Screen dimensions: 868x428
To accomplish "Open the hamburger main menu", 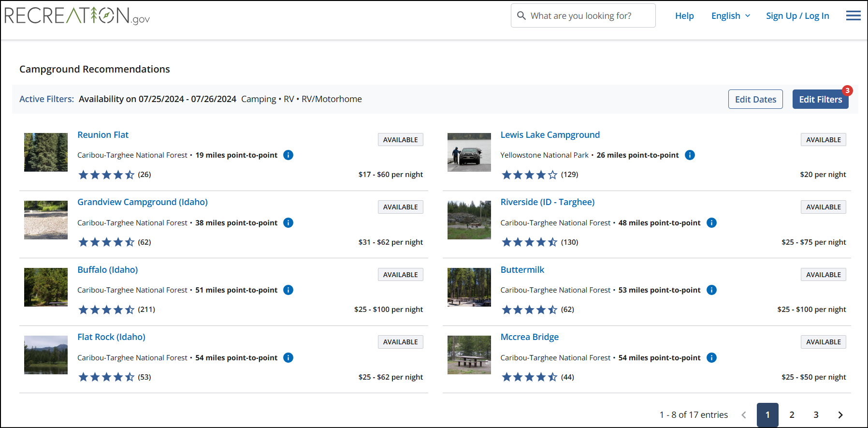I will coord(853,16).
